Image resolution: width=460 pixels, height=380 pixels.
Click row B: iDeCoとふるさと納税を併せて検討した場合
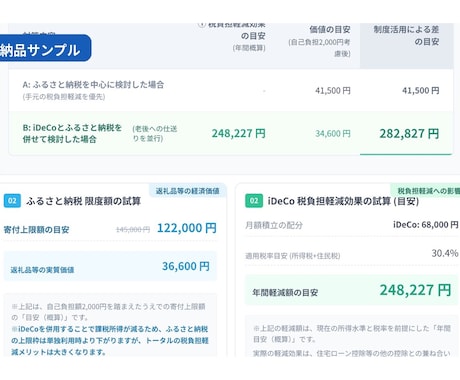tap(231, 133)
